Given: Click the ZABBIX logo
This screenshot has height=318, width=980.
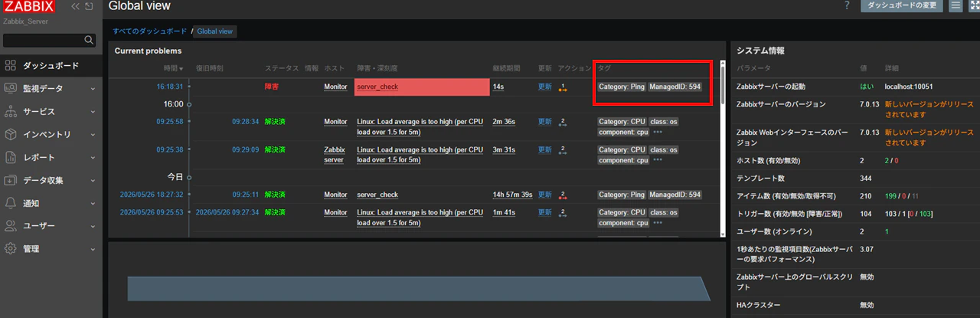Looking at the screenshot, I should 29,7.
